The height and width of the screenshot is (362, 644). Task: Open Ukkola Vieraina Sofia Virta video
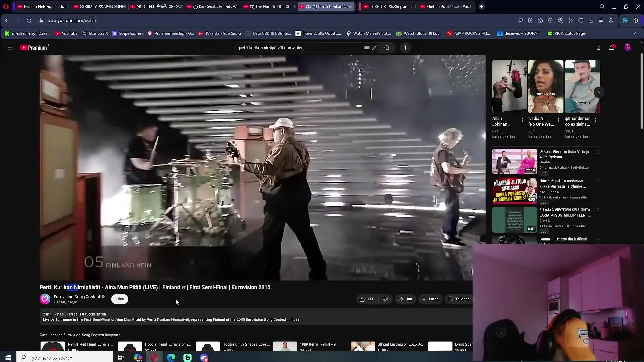point(515,161)
